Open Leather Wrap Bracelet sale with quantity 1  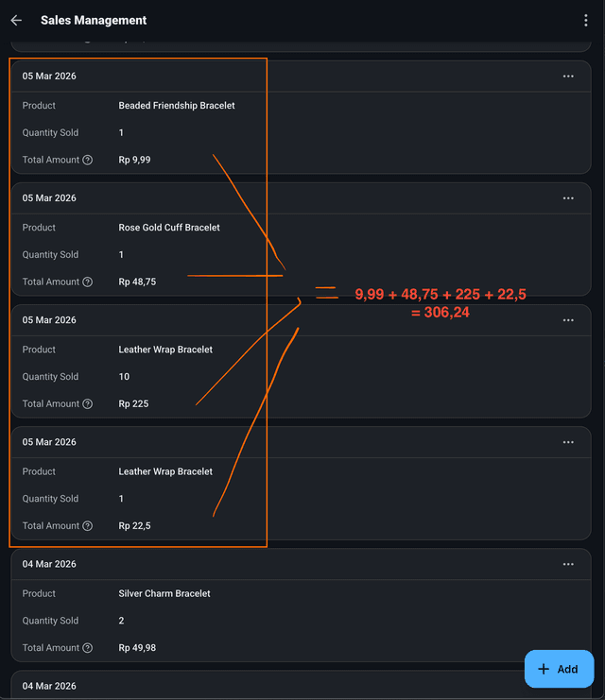pyautogui.click(x=165, y=471)
